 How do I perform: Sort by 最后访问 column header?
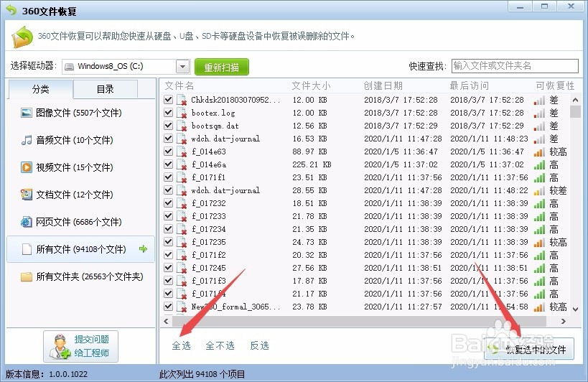[x=469, y=86]
